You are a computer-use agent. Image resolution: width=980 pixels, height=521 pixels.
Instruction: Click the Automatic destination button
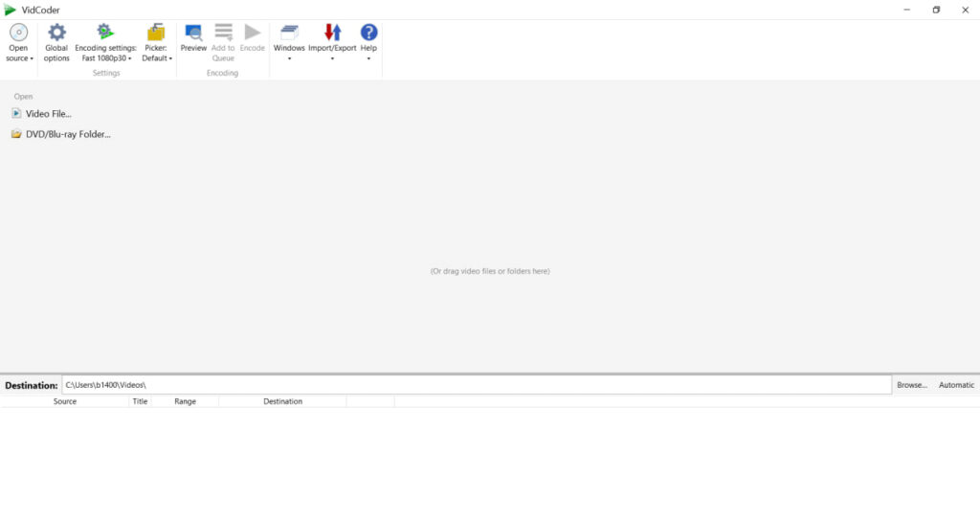(x=956, y=385)
